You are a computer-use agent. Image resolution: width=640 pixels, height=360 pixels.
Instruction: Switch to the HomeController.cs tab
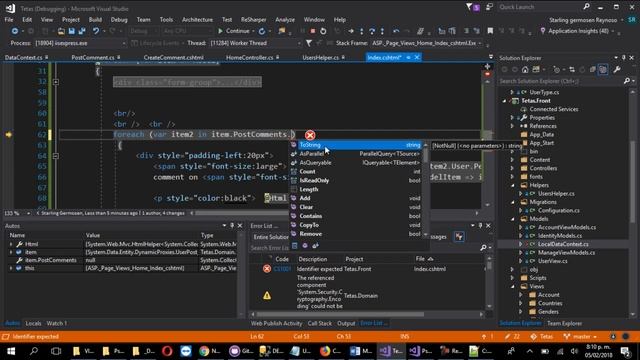click(249, 58)
